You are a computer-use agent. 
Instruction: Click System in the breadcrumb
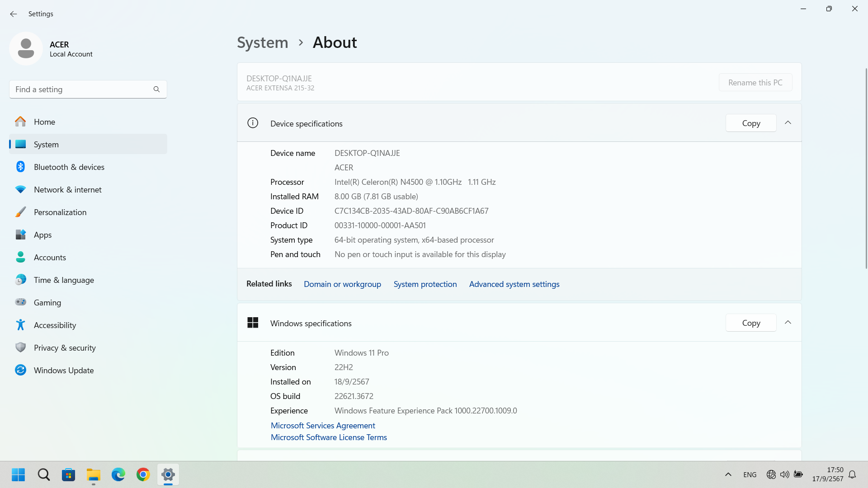[263, 42]
